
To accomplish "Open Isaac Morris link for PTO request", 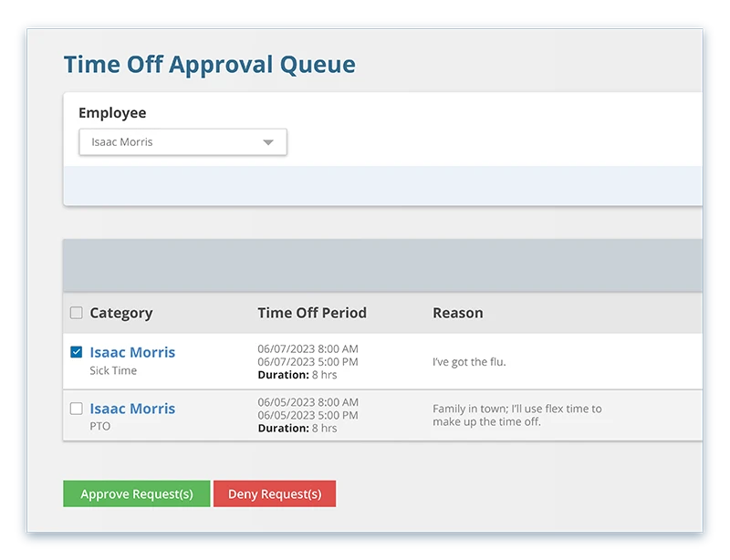I will pyautogui.click(x=132, y=409).
